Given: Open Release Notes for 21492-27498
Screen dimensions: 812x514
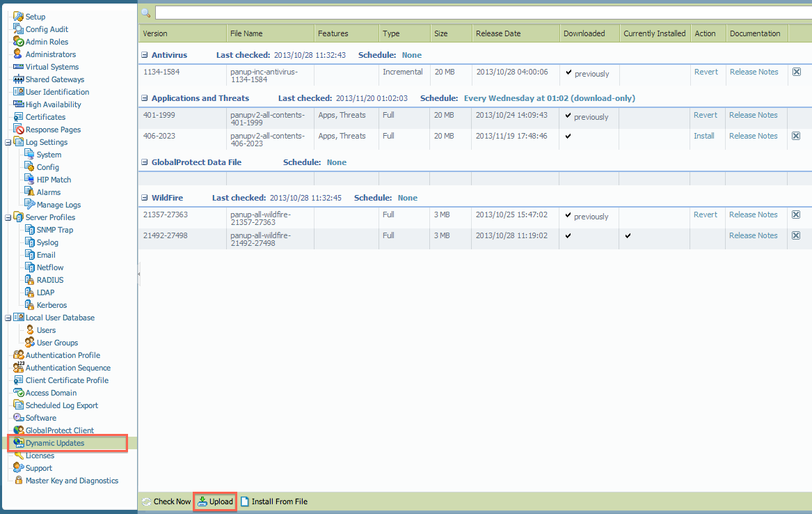Looking at the screenshot, I should click(x=753, y=235).
